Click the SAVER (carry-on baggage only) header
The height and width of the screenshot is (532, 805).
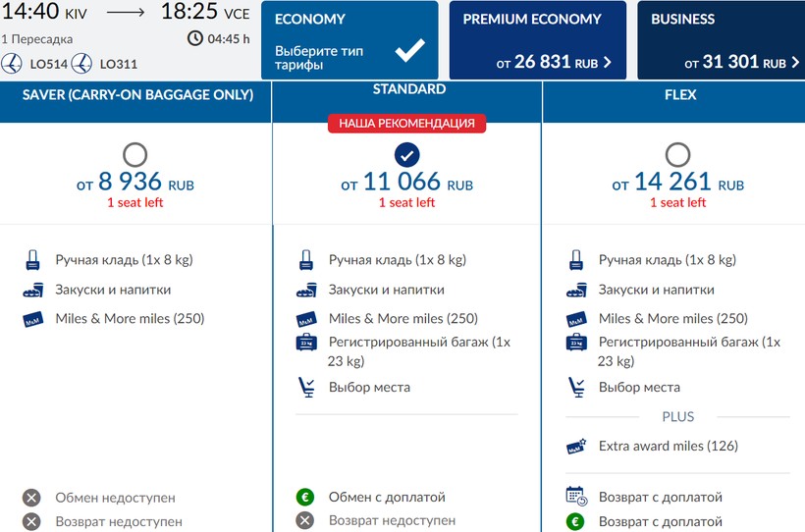tap(137, 95)
